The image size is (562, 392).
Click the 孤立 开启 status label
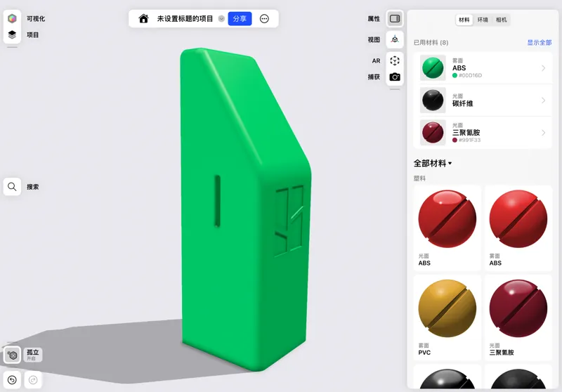click(x=33, y=355)
